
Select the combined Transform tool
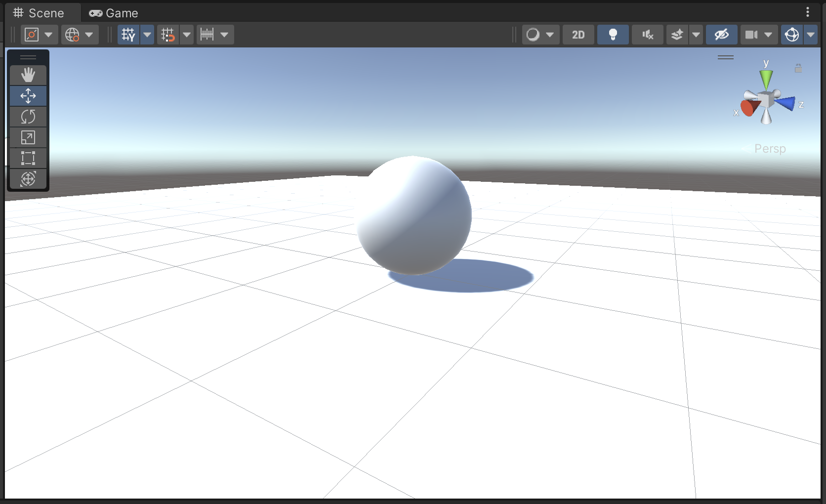(x=28, y=179)
